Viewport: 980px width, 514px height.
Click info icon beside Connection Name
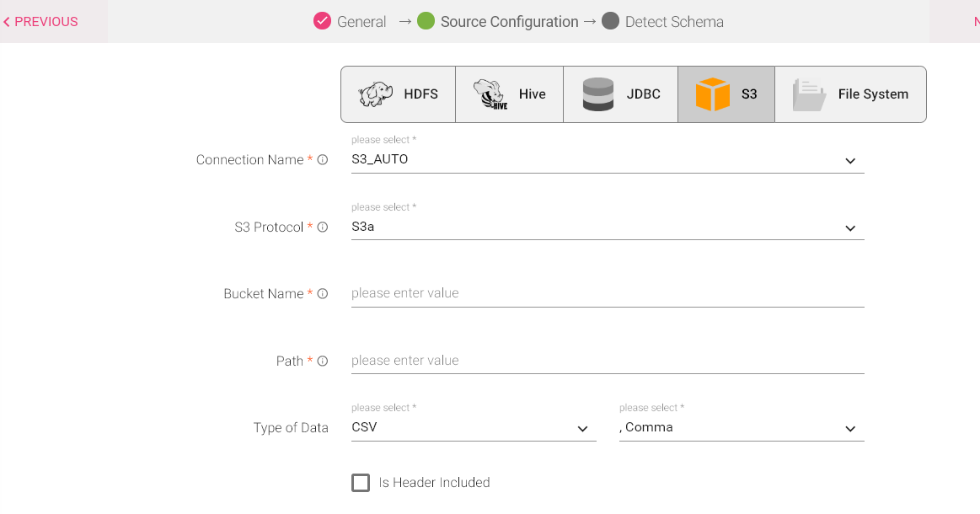322,160
